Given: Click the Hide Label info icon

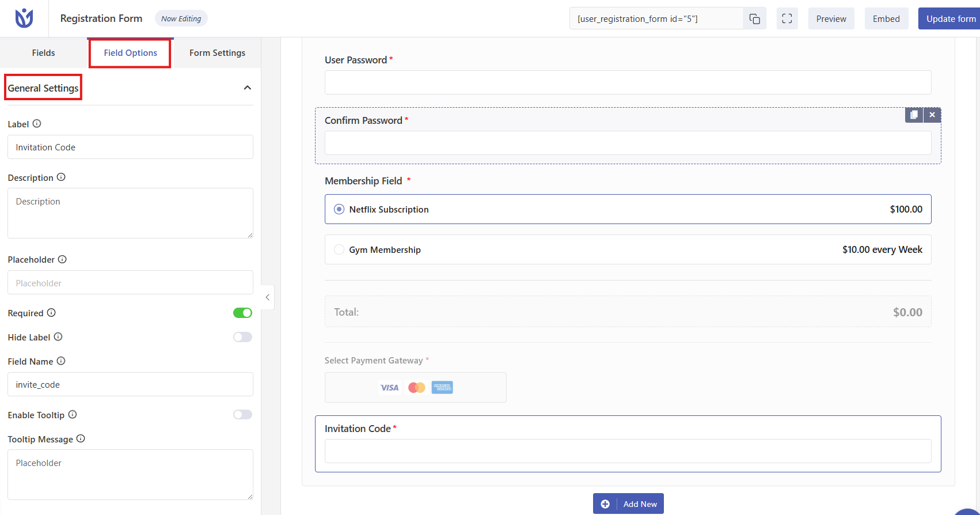Looking at the screenshot, I should point(58,336).
